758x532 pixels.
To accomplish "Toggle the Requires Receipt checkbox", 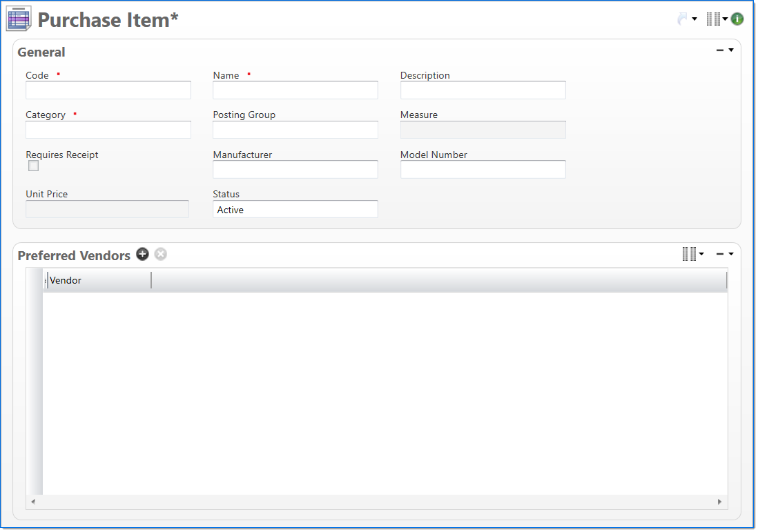I will coord(33,166).
